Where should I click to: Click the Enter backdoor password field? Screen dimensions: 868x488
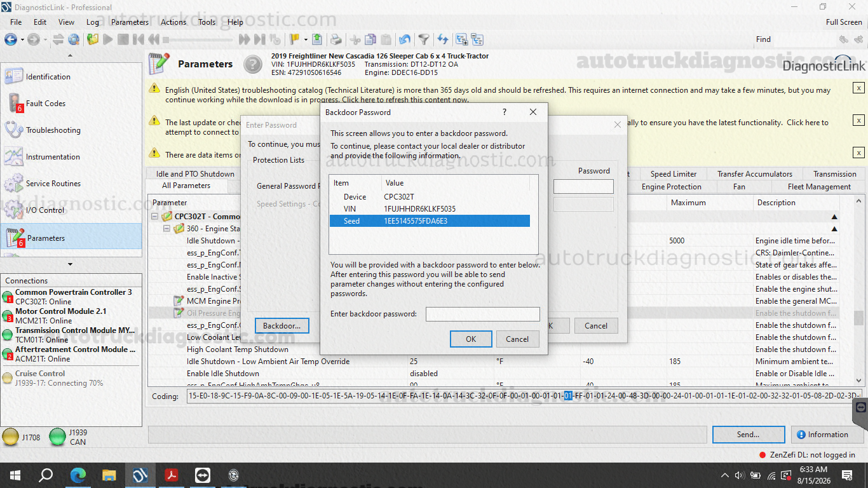[x=483, y=314]
